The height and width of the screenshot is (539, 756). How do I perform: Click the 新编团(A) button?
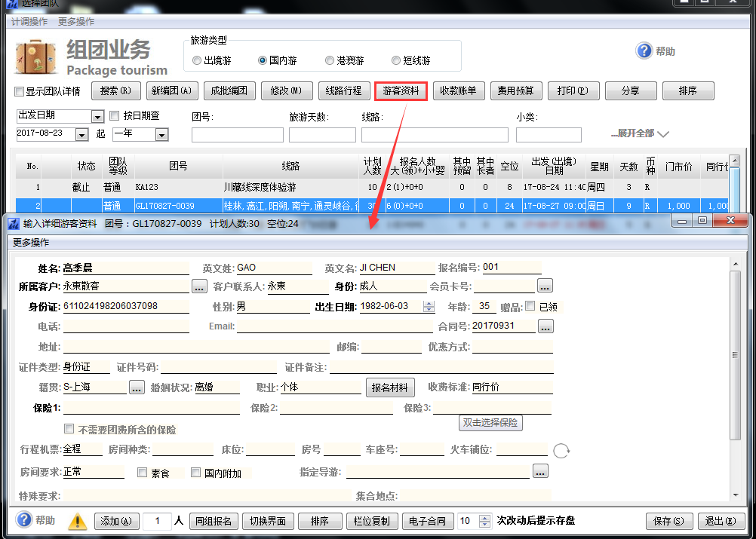(171, 90)
